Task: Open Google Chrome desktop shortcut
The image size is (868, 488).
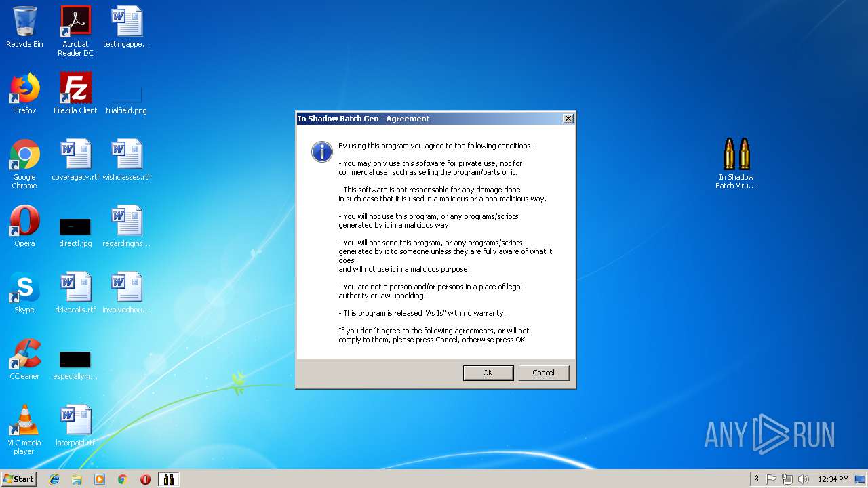Action: coord(24,164)
